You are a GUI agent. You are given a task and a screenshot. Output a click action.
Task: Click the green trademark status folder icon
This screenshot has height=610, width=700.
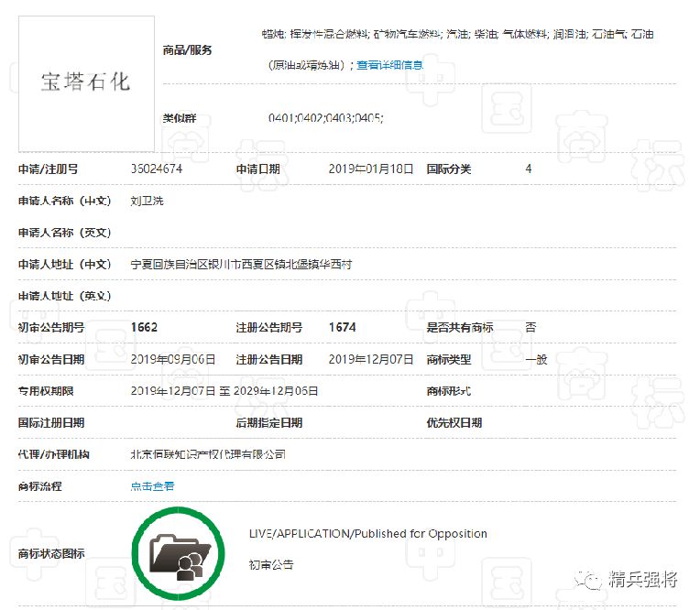[178, 553]
